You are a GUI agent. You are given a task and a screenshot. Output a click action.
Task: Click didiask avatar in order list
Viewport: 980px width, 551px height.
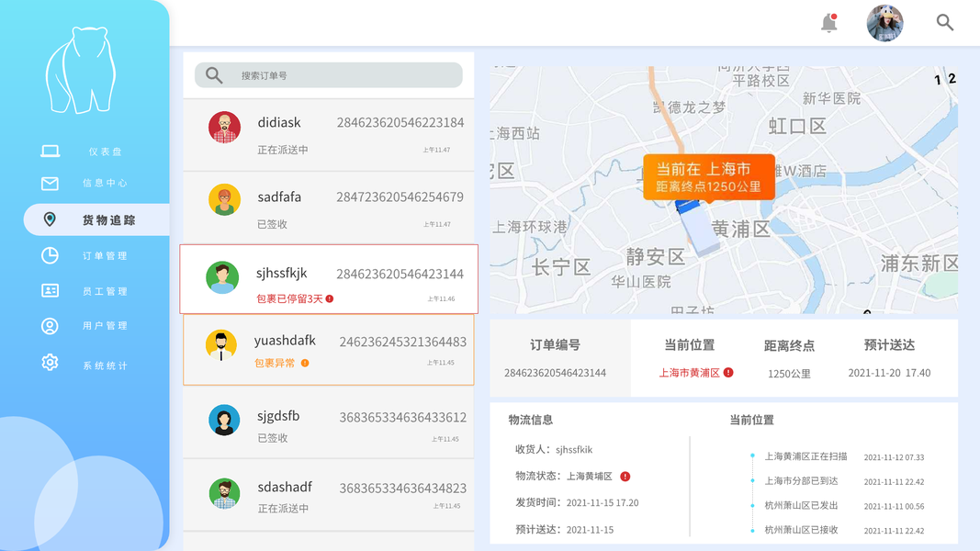[224, 128]
